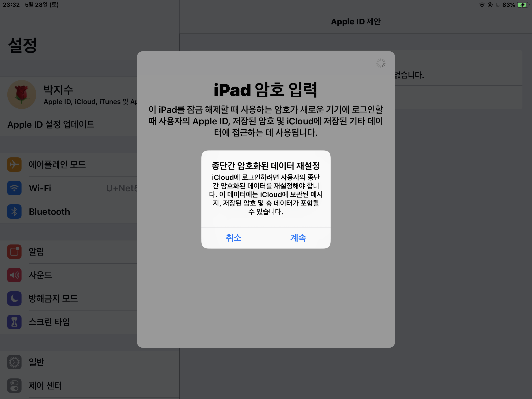Tap the Wi-Fi status bar icon
532x399 pixels.
tap(482, 5)
